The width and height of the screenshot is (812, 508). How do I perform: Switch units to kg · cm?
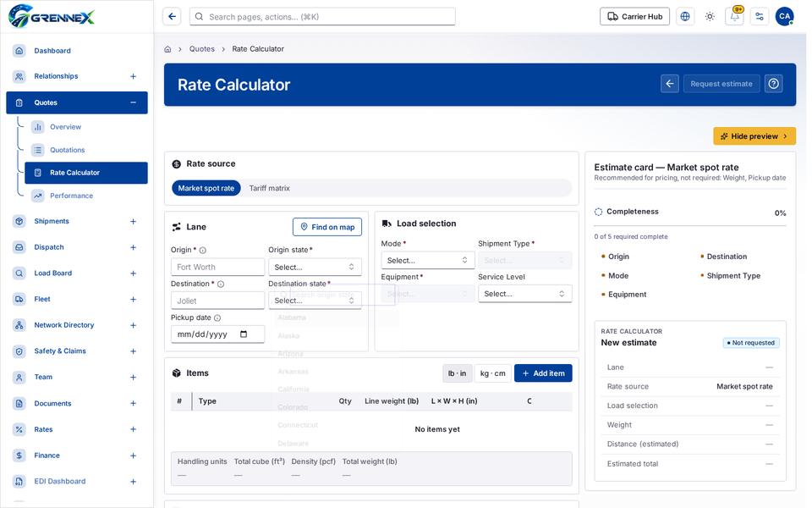492,373
